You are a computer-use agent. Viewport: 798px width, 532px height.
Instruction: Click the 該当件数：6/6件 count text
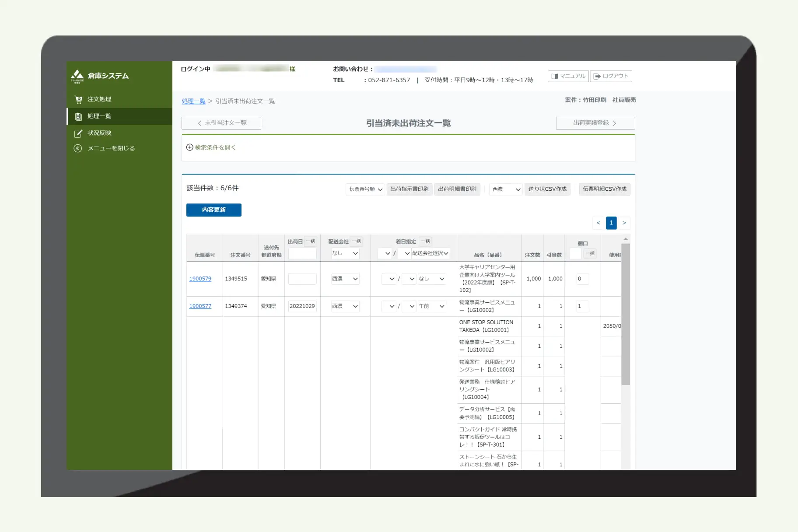[213, 188]
